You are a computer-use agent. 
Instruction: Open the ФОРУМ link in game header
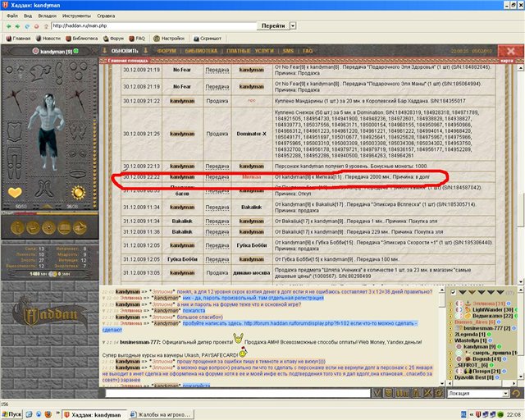pos(167,51)
